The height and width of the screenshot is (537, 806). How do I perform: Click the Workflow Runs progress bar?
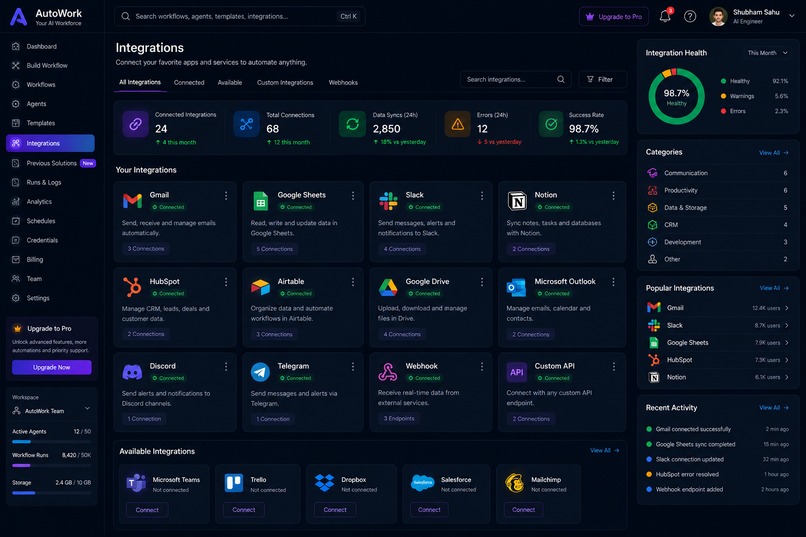[x=51, y=466]
